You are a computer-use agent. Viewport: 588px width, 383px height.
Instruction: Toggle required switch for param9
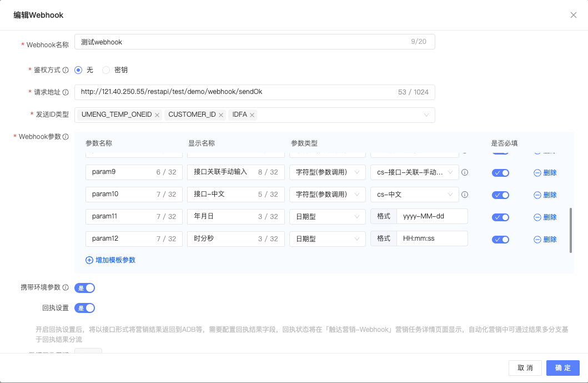[x=500, y=173]
